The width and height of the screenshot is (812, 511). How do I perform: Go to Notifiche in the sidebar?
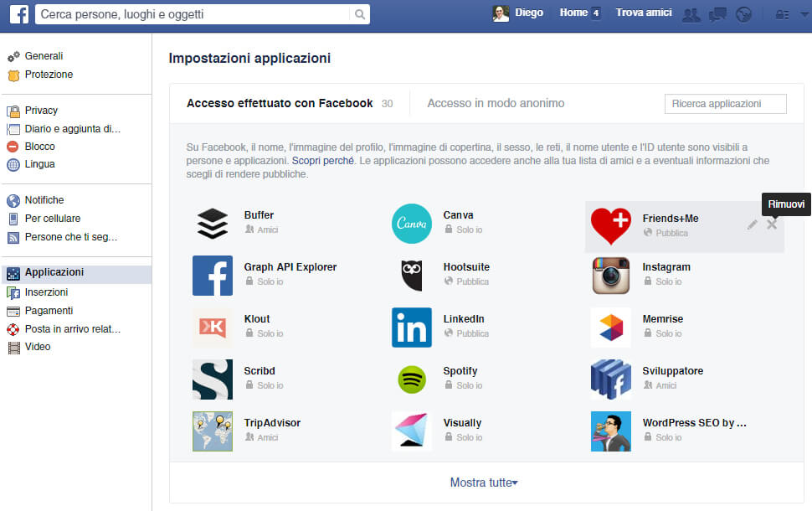[44, 200]
